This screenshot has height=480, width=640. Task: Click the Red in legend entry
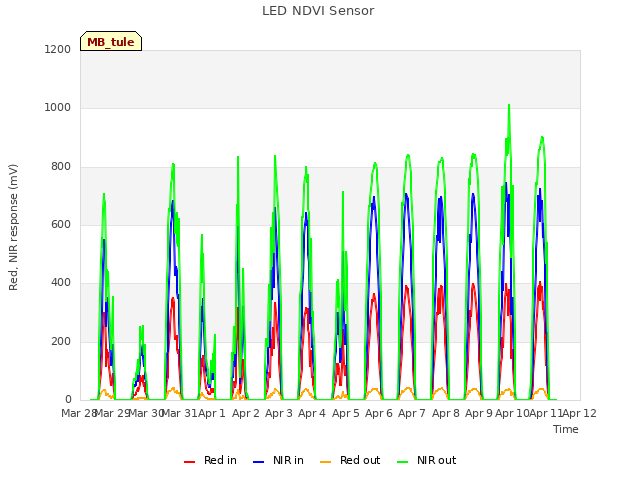(210, 460)
